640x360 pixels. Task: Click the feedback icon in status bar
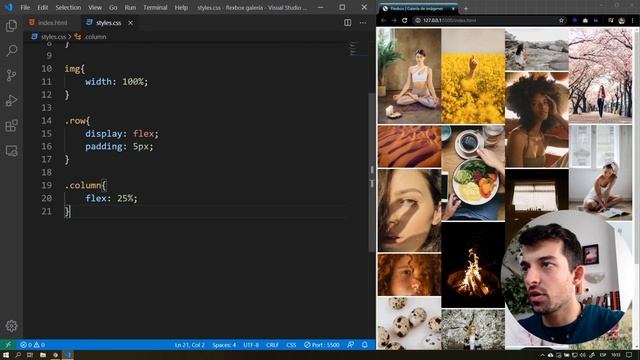[351, 345]
